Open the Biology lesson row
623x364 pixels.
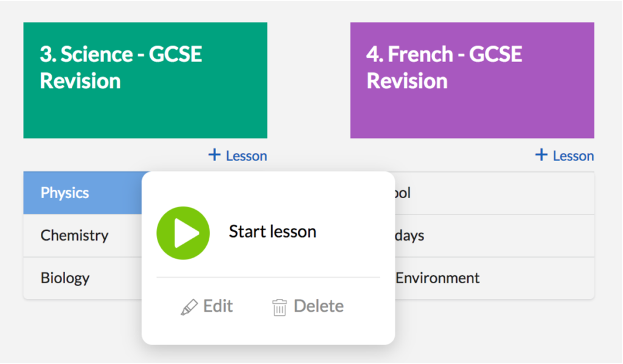click(x=65, y=278)
